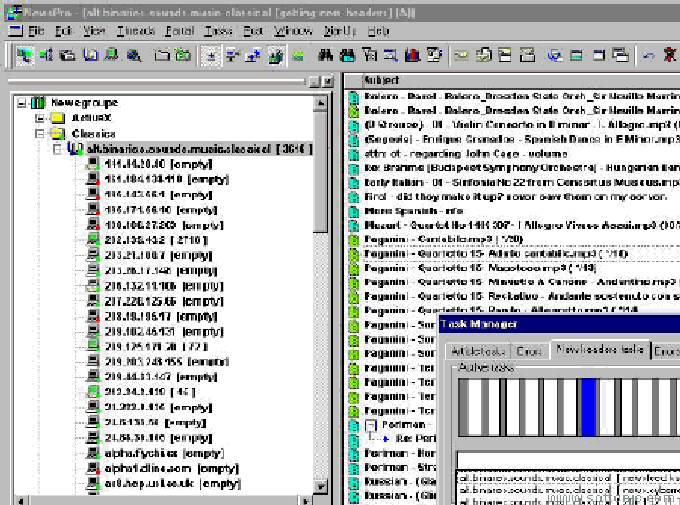Open the Help menu
The width and height of the screenshot is (680, 505).
(379, 31)
